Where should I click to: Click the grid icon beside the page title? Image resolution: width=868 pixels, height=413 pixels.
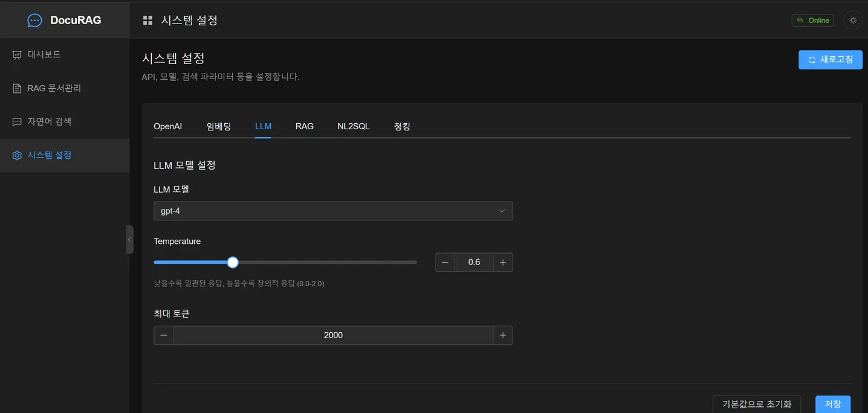[147, 19]
